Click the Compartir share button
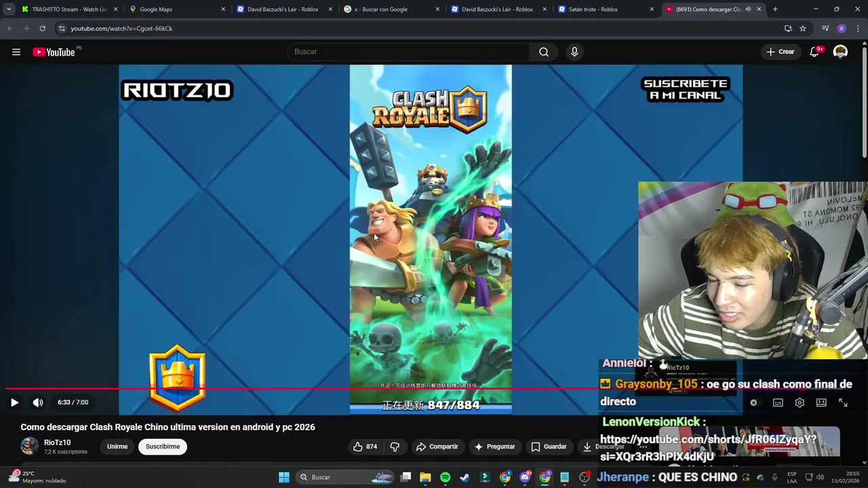The image size is (868, 488). (437, 447)
